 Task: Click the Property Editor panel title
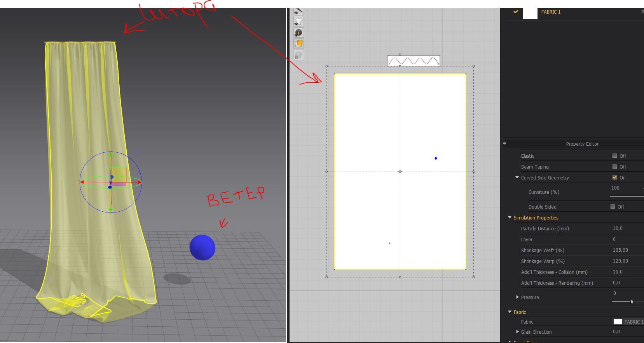coord(582,144)
